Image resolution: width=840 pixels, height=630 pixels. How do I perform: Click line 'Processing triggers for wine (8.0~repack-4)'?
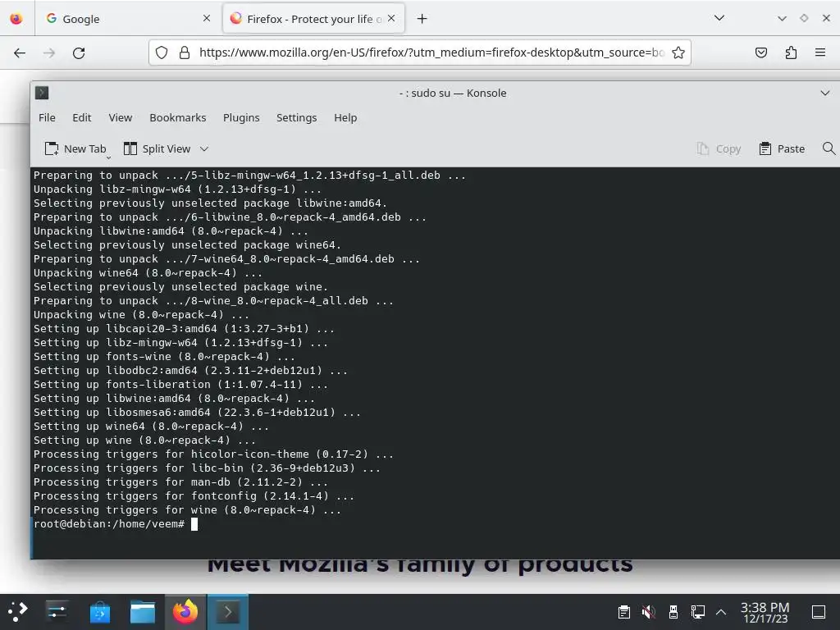point(187,510)
